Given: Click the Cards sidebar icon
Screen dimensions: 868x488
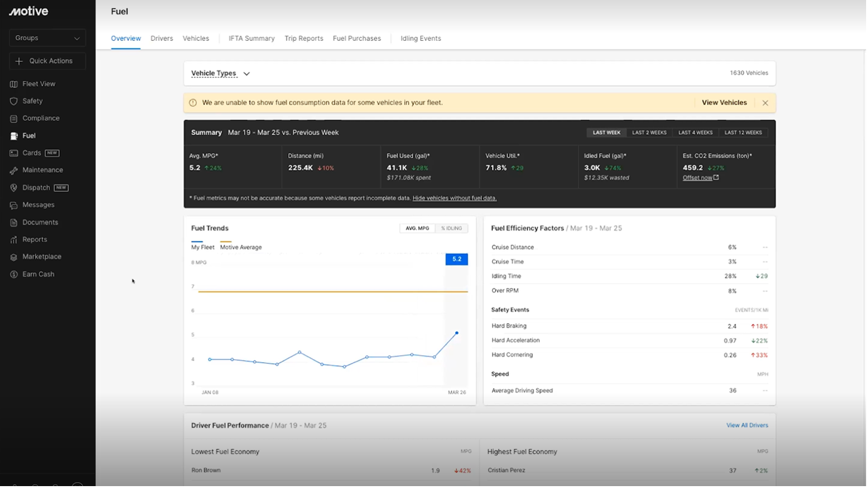Looking at the screenshot, I should coord(14,153).
